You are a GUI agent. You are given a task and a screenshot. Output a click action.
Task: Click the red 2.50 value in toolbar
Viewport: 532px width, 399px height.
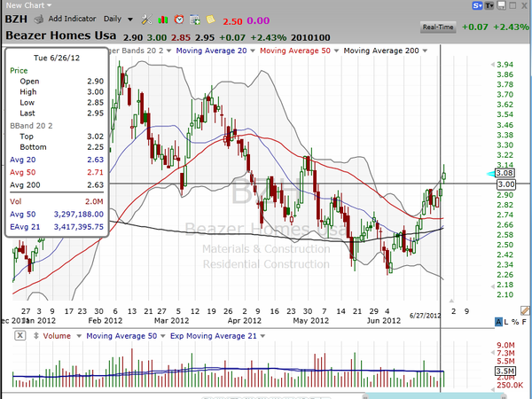coord(232,21)
